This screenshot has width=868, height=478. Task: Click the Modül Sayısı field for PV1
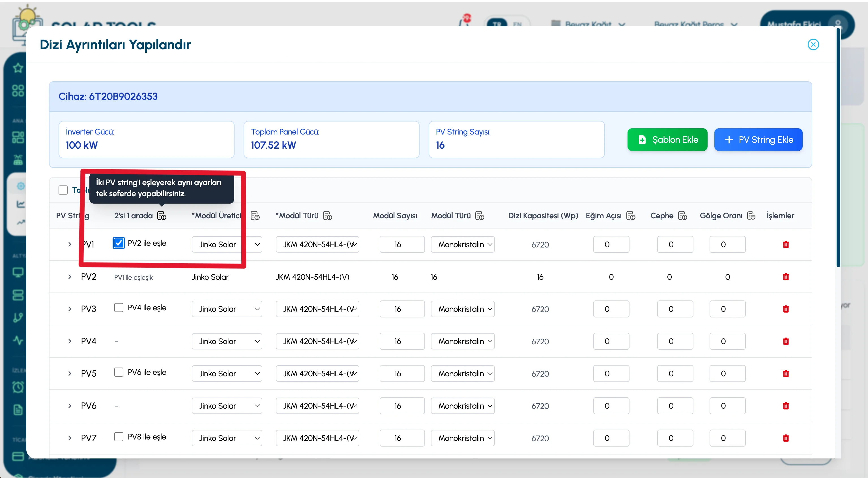[x=402, y=244]
